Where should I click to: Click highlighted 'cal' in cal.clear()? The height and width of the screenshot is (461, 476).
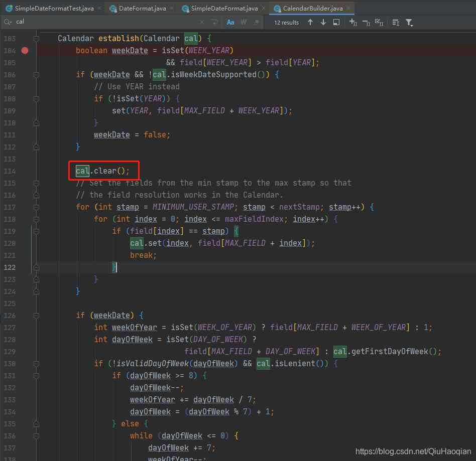(x=82, y=171)
